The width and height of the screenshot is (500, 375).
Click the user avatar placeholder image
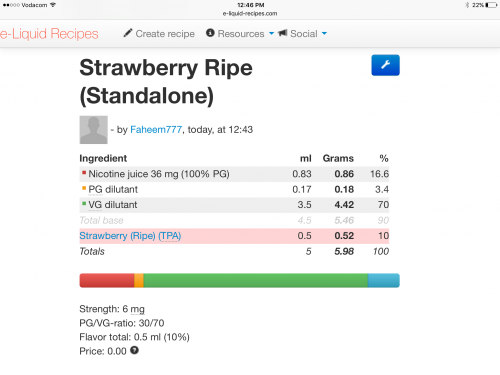94,130
